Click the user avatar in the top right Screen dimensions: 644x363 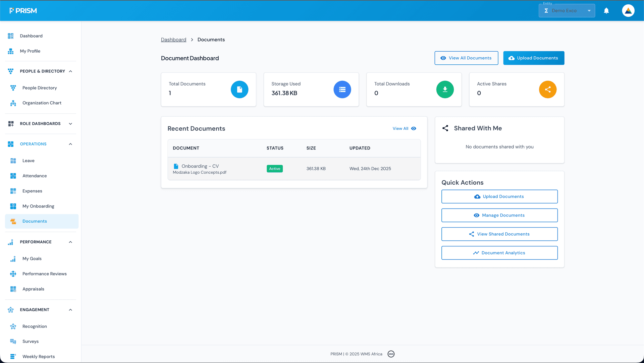click(628, 10)
